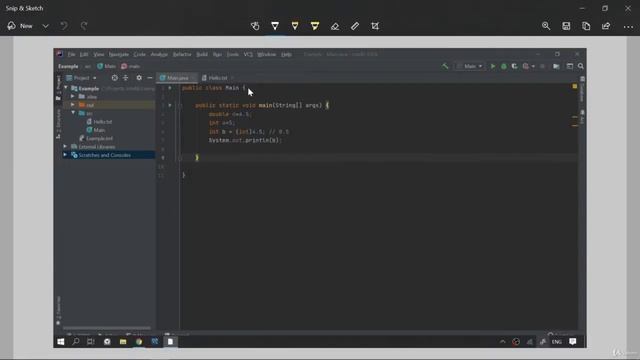Undo the last annotation in Snip & Sketch
Viewport: 640px width, 360px height.
click(64, 26)
